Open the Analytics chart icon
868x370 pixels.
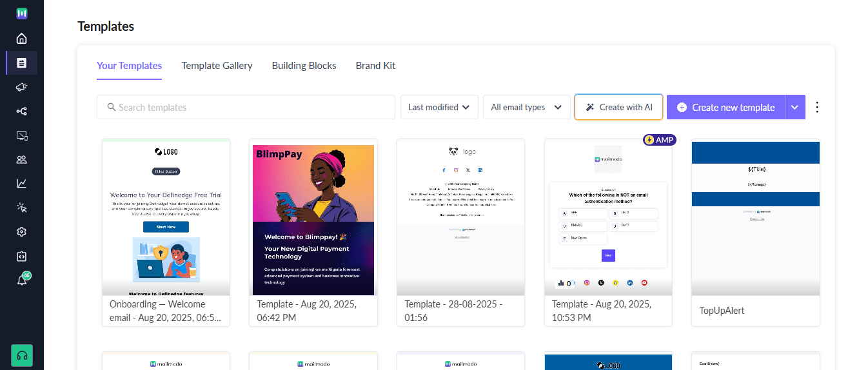[21, 184]
